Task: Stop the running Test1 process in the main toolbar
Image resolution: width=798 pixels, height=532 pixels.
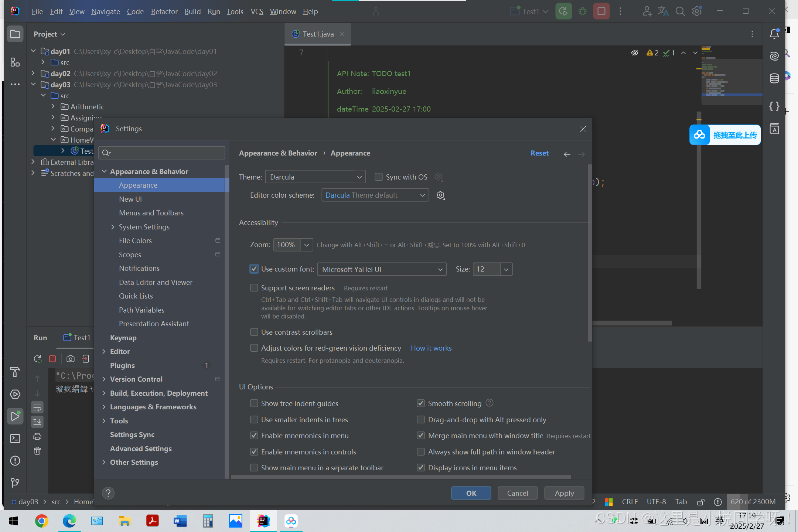Action: pos(601,11)
